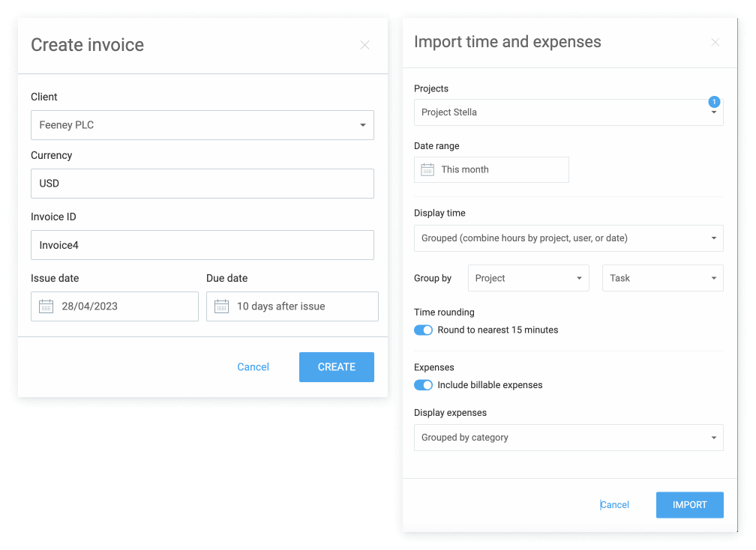Open the Client dropdown showing Feeney PLC
The height and width of the screenshot is (550, 756).
tap(202, 125)
